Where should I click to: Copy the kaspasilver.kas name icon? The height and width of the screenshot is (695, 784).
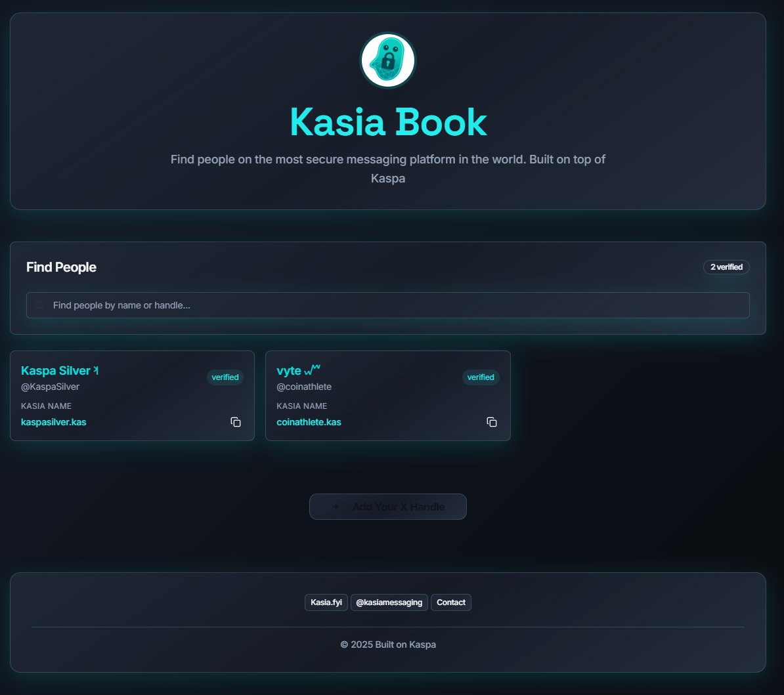click(x=236, y=422)
